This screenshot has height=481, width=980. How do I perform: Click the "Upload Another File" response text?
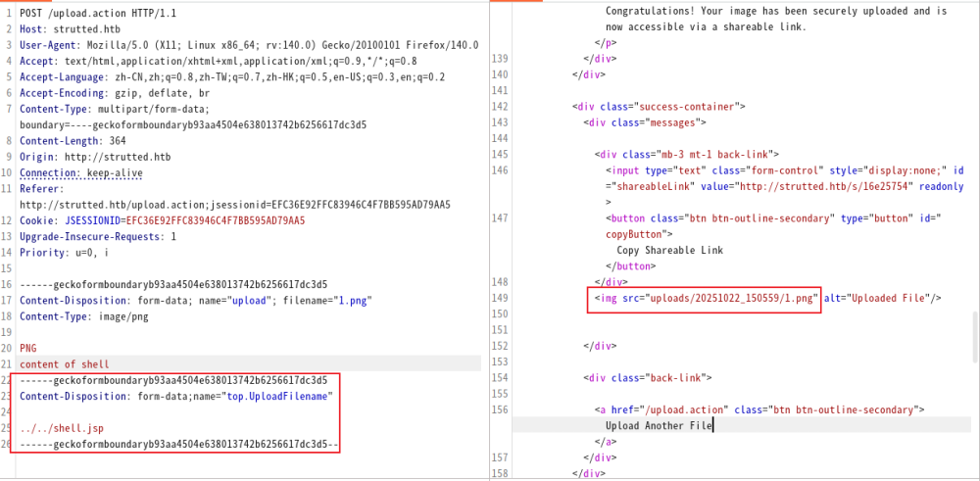[x=659, y=425]
